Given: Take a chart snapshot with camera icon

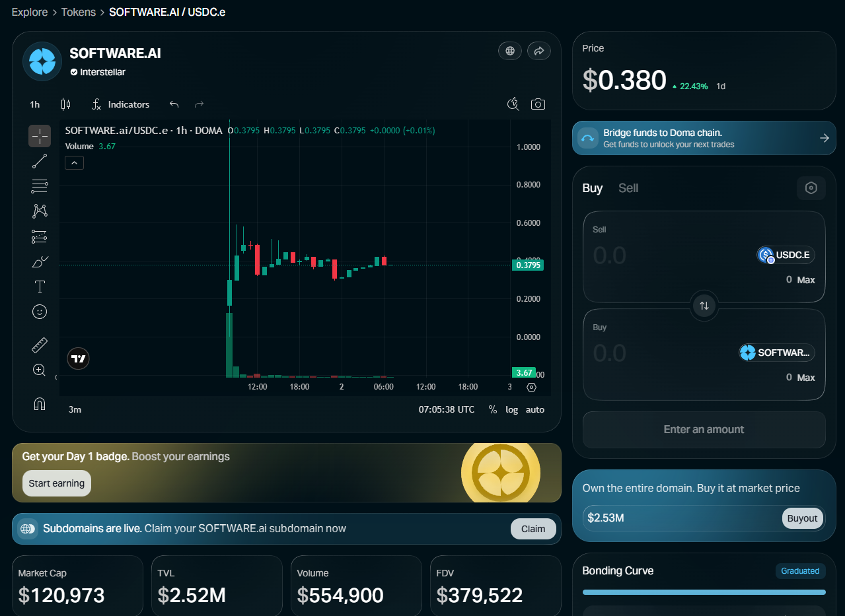Looking at the screenshot, I should [538, 104].
